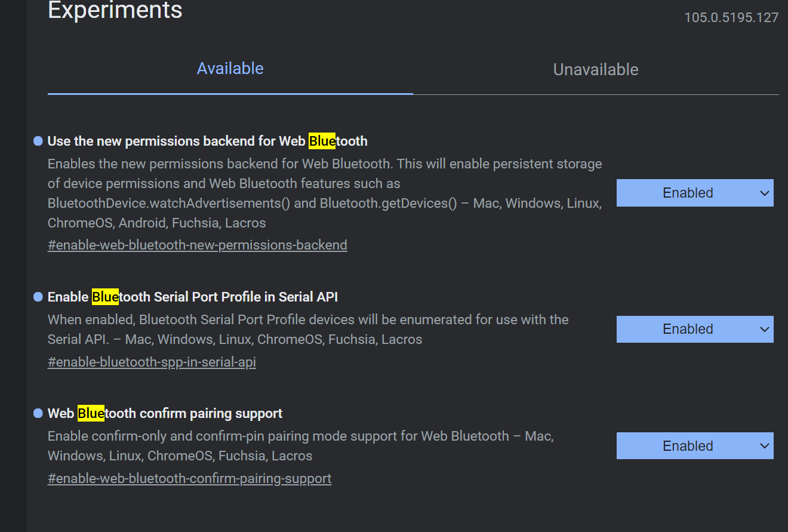Viewport: 788px width, 532px height.
Task: Open the Enabled dropdown for Web Bluetooth permissions backend
Action: click(694, 192)
